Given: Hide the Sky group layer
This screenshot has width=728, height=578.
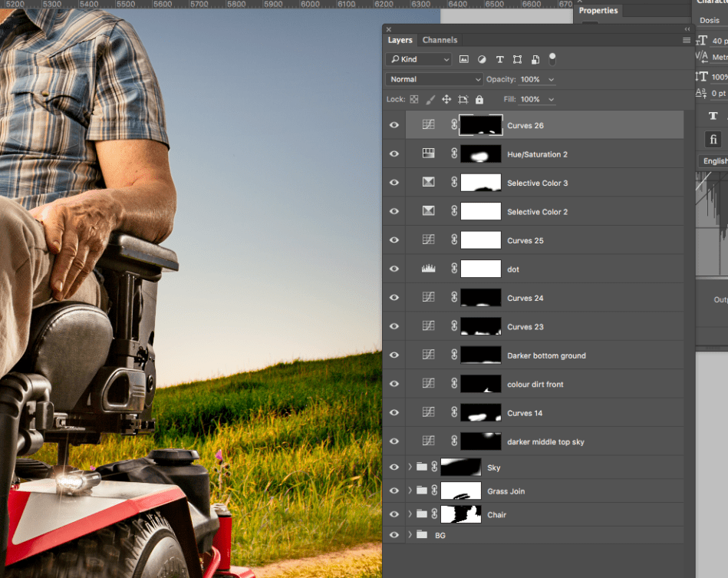Looking at the screenshot, I should pos(394,467).
